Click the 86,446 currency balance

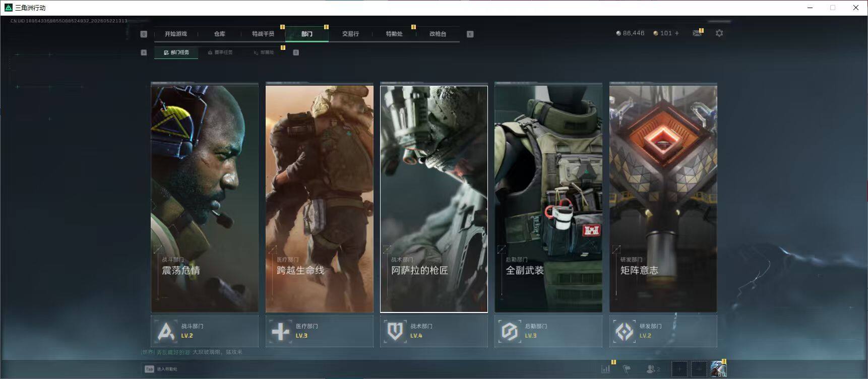click(630, 33)
